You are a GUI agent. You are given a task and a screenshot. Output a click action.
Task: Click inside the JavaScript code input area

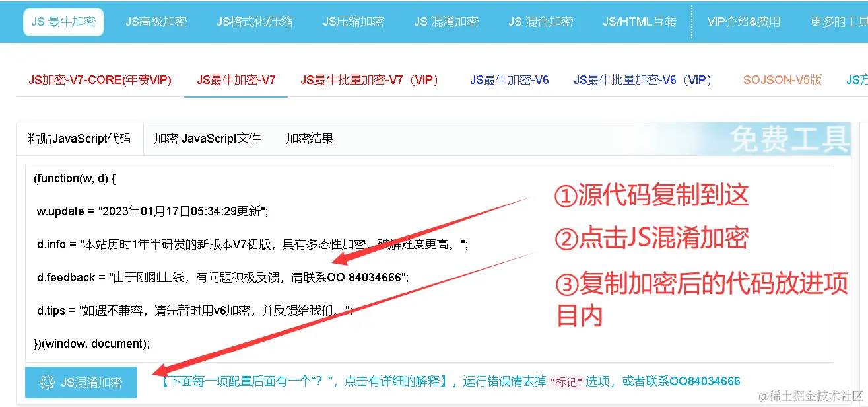(264, 261)
